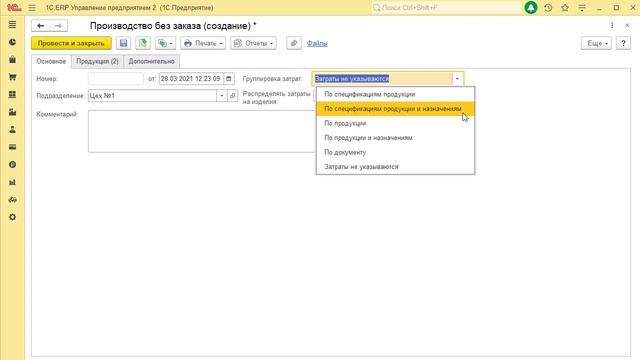Expand the Подразделение dropdown arrow

point(222,96)
